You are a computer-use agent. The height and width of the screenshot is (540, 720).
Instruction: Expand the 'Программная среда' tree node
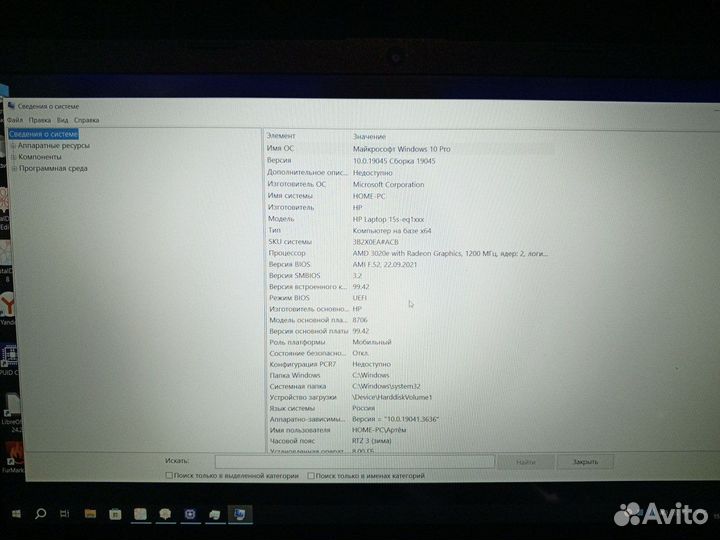[14, 169]
